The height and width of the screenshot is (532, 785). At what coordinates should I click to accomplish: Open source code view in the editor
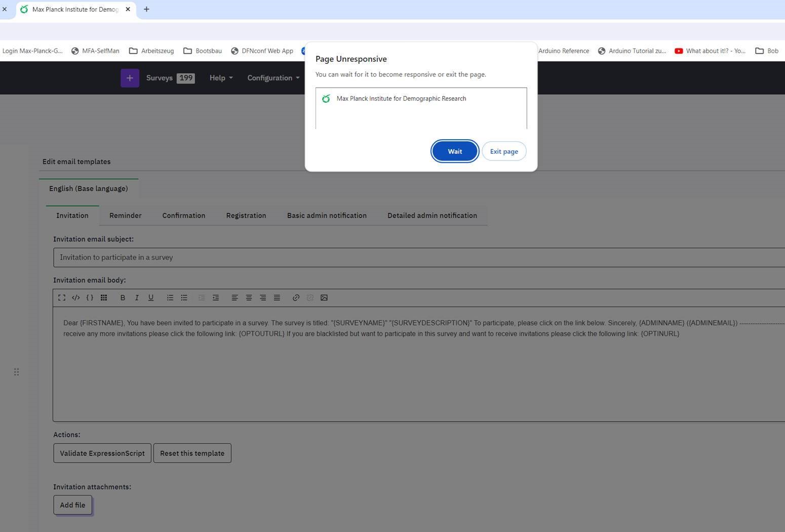[x=75, y=298]
